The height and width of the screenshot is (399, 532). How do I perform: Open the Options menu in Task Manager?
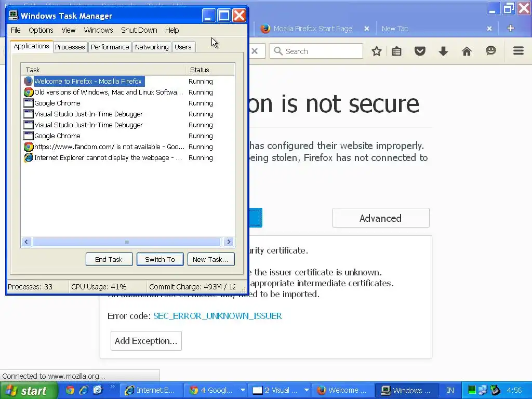pyautogui.click(x=41, y=30)
